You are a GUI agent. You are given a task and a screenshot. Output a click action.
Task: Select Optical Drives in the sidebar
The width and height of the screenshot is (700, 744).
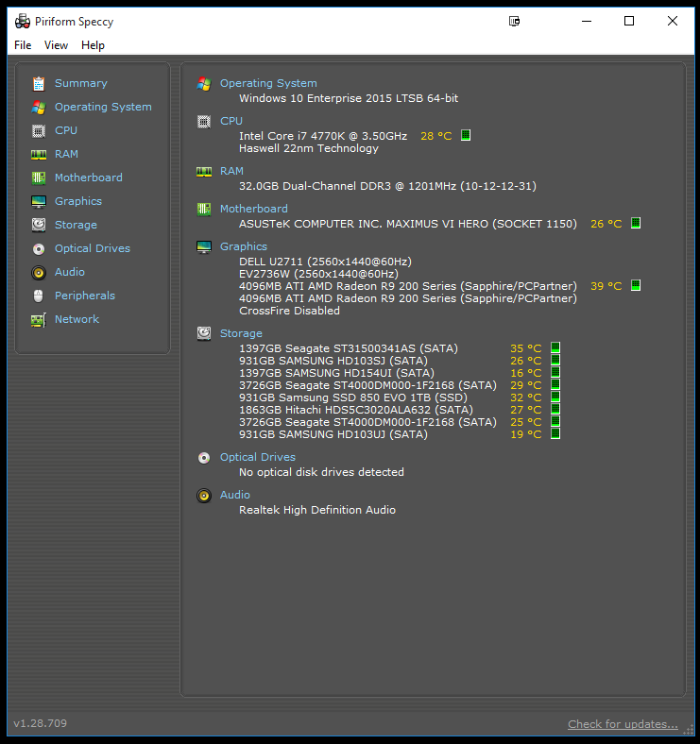93,248
